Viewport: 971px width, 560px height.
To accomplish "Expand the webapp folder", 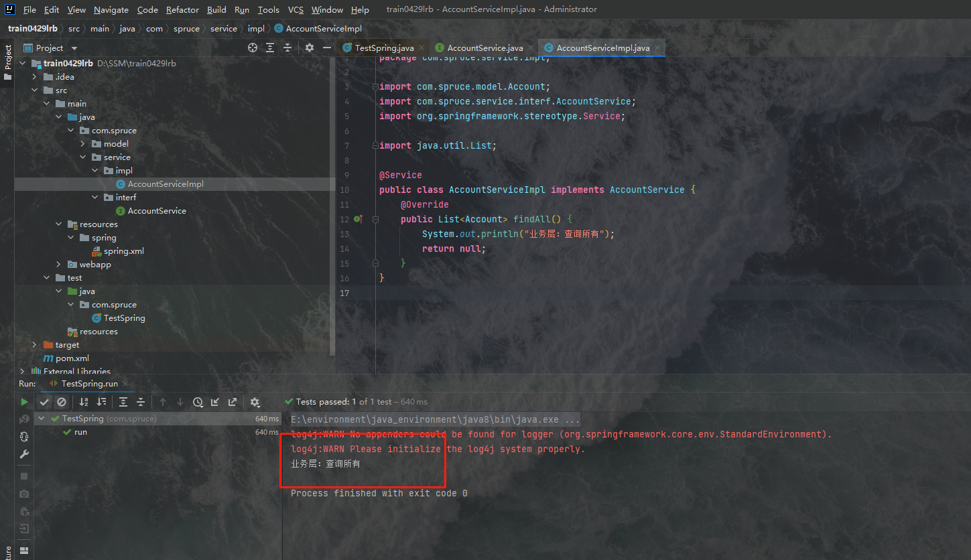I will (x=59, y=265).
